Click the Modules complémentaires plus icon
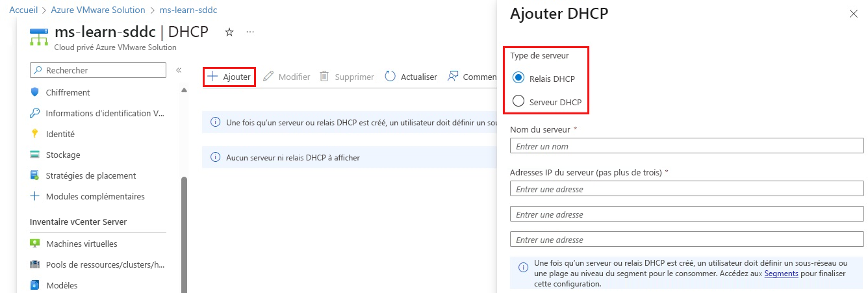Screen dimensions: 868x293 click(35, 196)
